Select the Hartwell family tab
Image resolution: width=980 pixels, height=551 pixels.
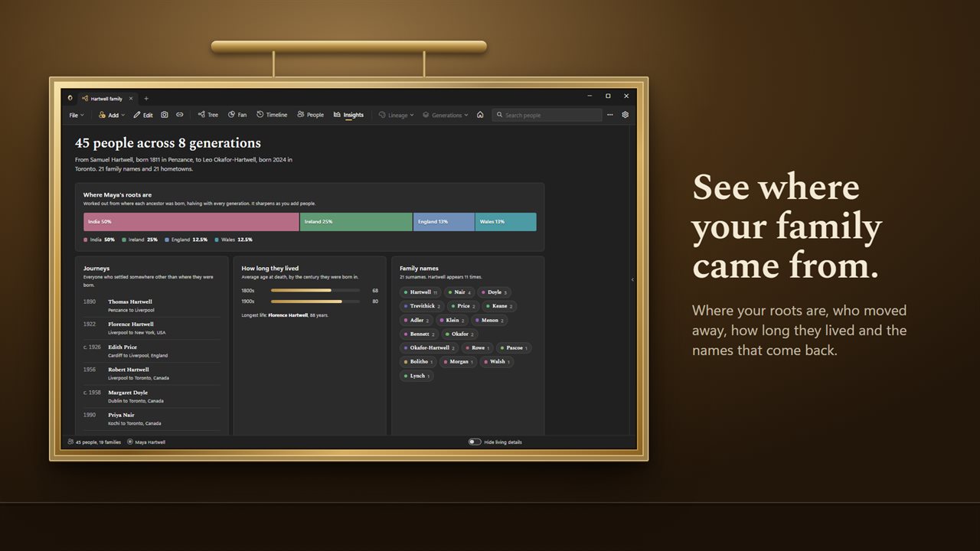(x=107, y=98)
